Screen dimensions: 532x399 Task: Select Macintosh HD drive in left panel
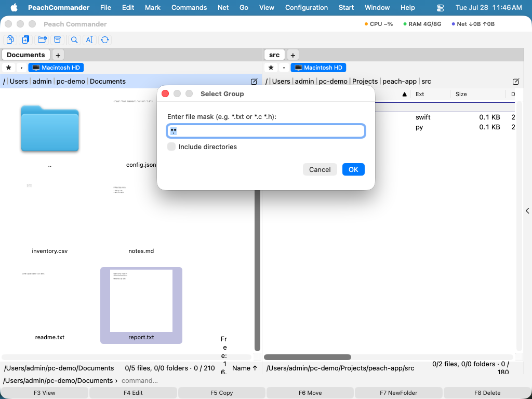56,68
